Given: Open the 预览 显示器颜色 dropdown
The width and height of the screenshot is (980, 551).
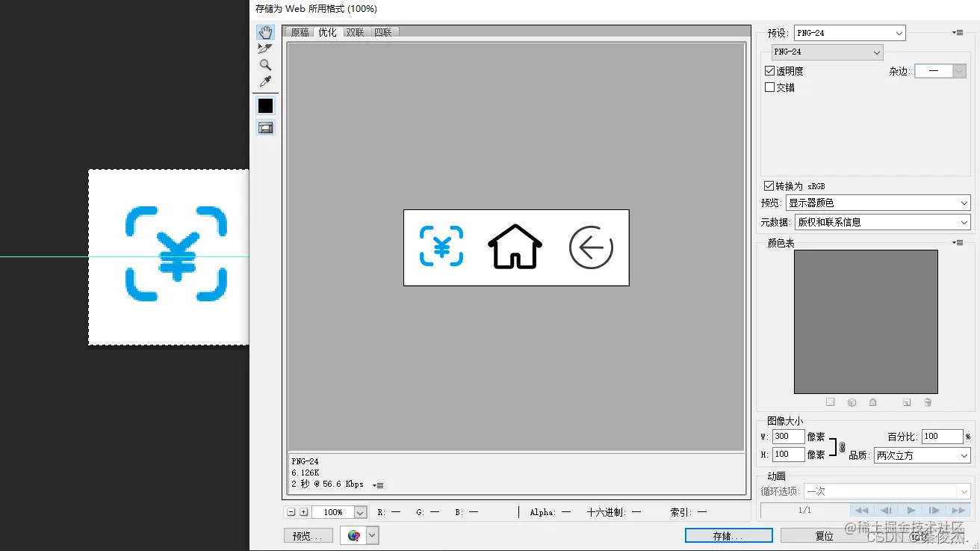Looking at the screenshot, I should coord(878,203).
